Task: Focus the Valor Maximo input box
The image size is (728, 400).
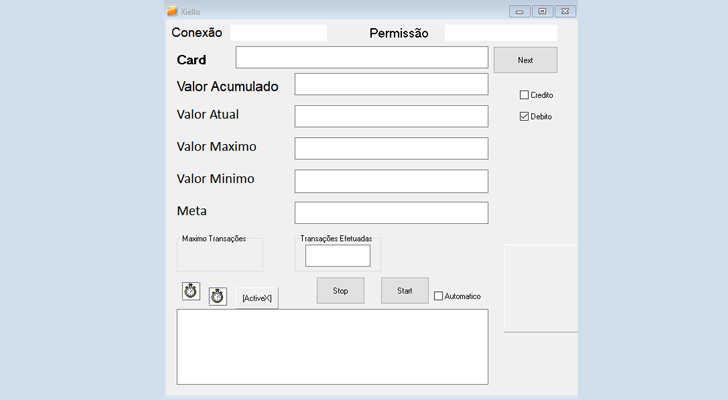Action: (x=391, y=148)
